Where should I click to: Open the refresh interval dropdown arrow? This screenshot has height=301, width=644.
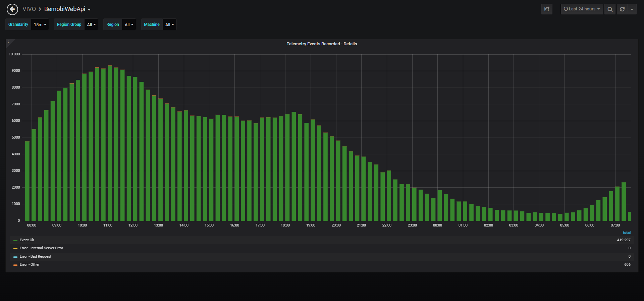[x=632, y=9]
